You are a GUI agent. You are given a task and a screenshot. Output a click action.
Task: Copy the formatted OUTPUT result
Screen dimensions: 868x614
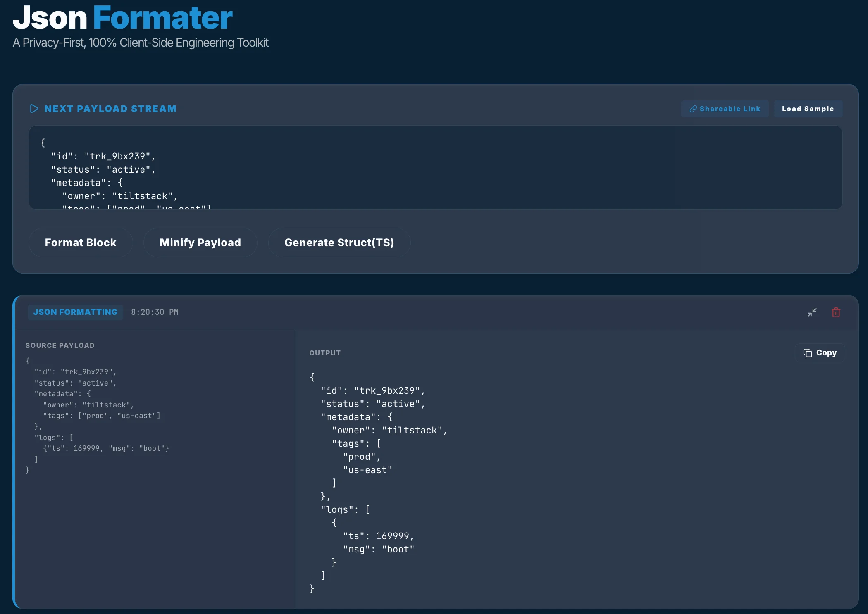click(x=820, y=352)
